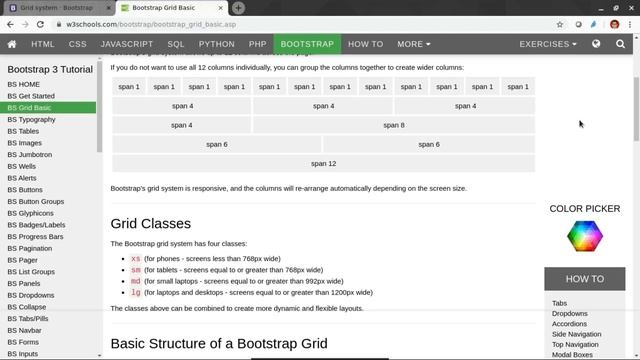
Task: Click the span 12 grid cell
Action: 323,164
